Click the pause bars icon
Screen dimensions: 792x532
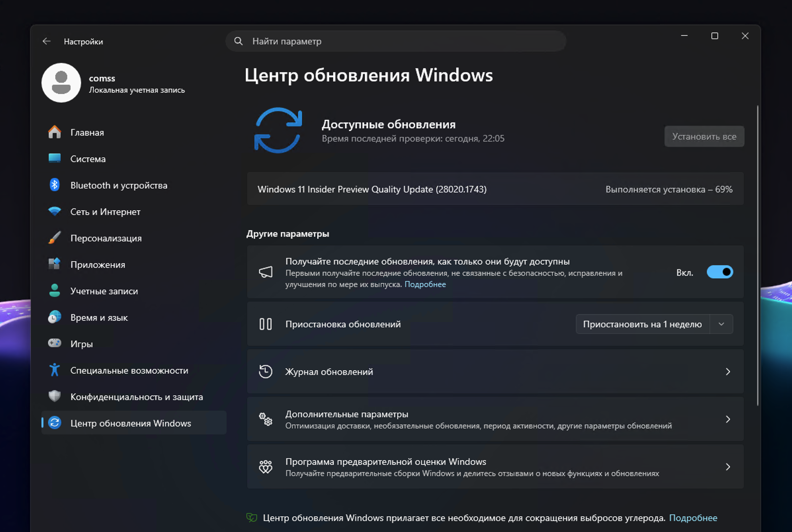266,324
